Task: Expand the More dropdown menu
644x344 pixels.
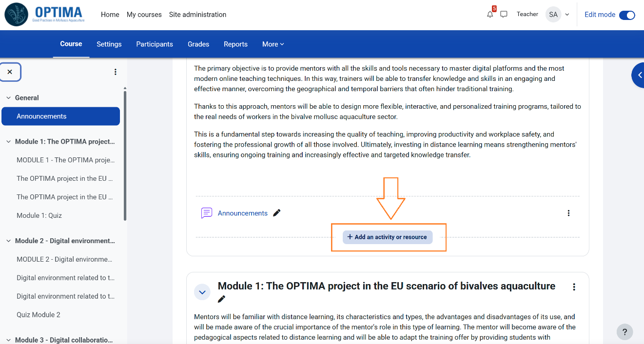Action: [273, 44]
